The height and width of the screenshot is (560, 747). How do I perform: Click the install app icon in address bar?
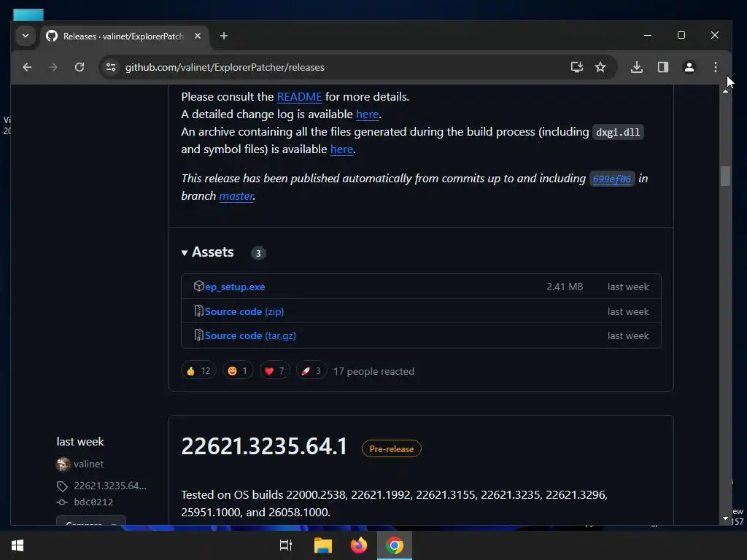click(576, 67)
